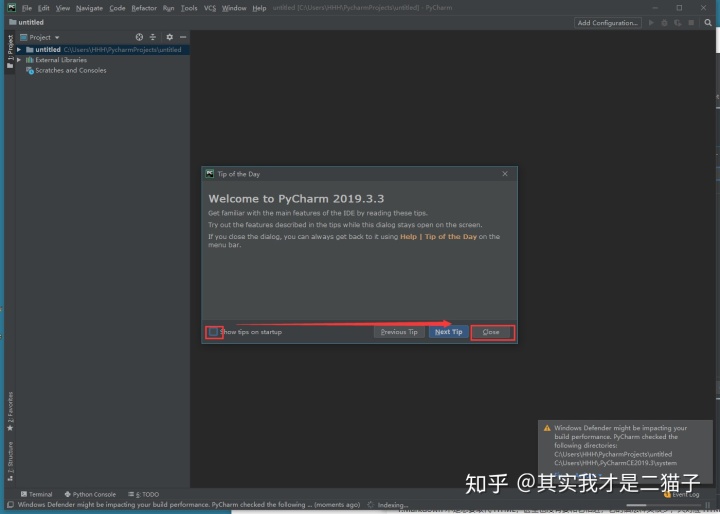Click the PyCharm logo in Tip of the Day title
The image size is (720, 514).
click(210, 174)
